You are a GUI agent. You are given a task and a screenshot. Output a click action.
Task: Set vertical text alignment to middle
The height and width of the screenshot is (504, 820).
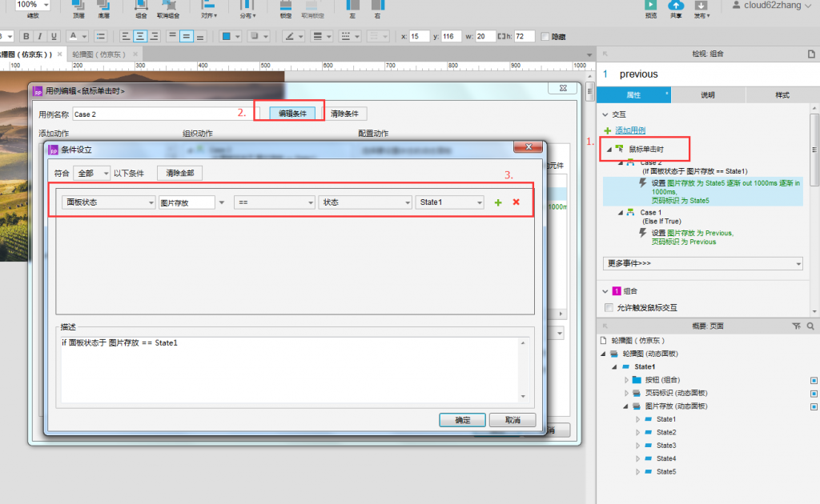[186, 36]
